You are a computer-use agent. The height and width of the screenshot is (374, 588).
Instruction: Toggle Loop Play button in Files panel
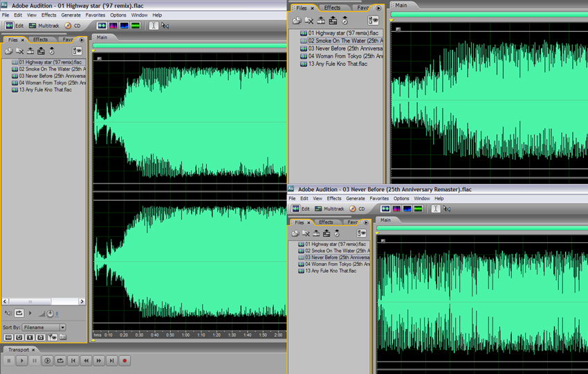click(19, 313)
